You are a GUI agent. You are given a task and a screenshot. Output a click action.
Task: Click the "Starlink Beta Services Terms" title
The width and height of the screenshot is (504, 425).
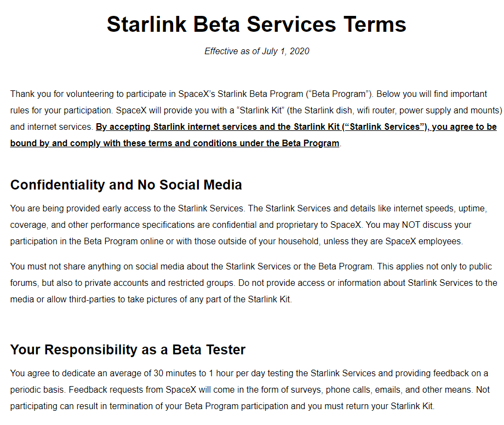256,25
